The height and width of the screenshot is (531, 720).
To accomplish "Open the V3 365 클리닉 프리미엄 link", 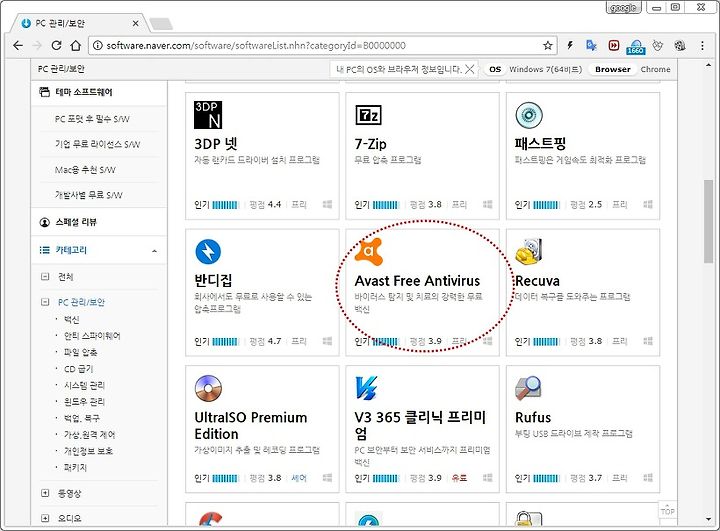I will 420,425.
